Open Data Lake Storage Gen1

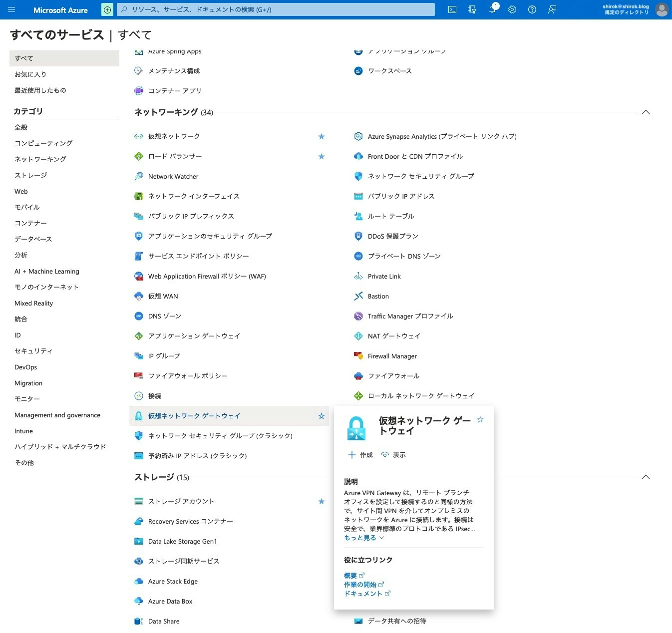(x=183, y=541)
